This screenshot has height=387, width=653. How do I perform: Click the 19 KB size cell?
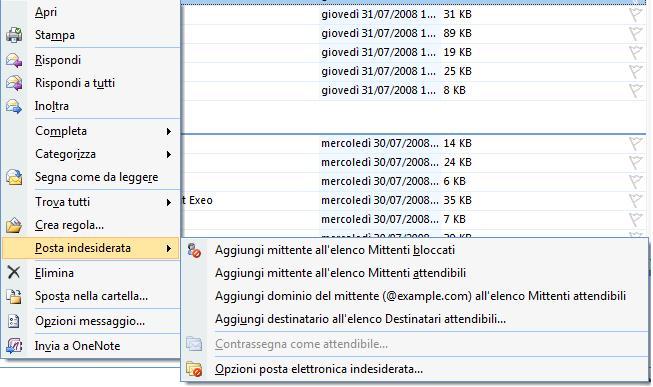457,52
